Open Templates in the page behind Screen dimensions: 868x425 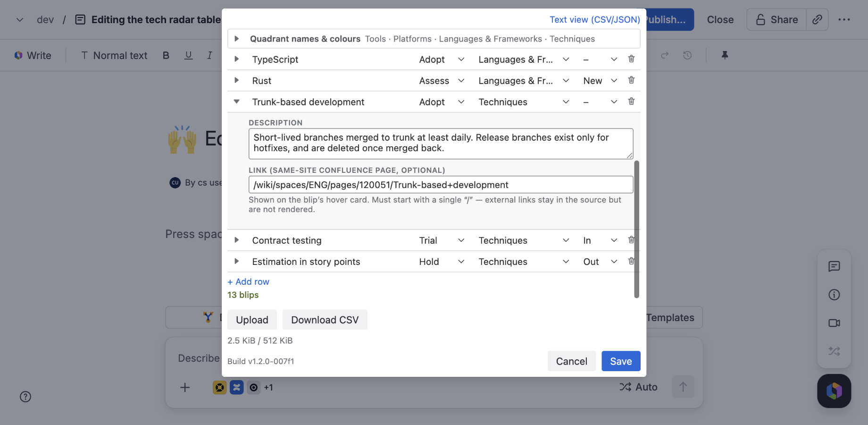click(674, 317)
